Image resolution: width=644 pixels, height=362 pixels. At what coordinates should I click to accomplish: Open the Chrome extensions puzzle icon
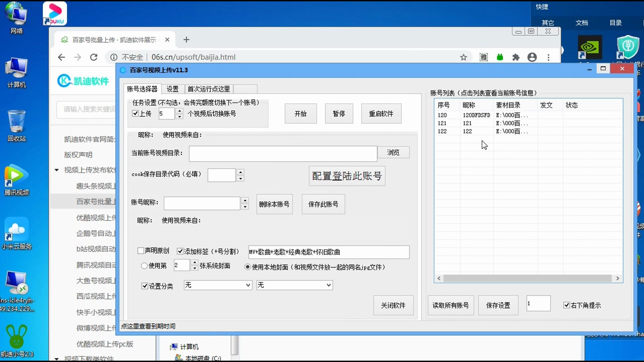[x=516, y=57]
